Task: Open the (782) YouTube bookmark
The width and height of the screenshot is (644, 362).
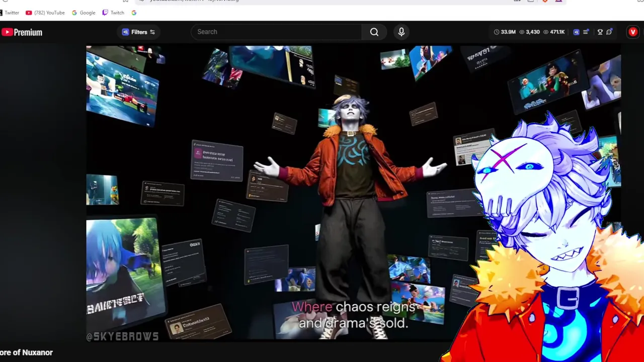Action: pyautogui.click(x=45, y=13)
